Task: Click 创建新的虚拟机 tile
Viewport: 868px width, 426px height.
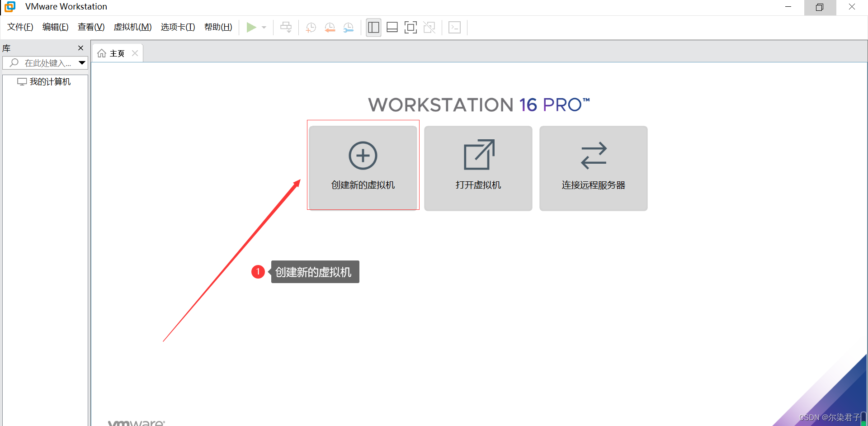Action: [x=363, y=168]
